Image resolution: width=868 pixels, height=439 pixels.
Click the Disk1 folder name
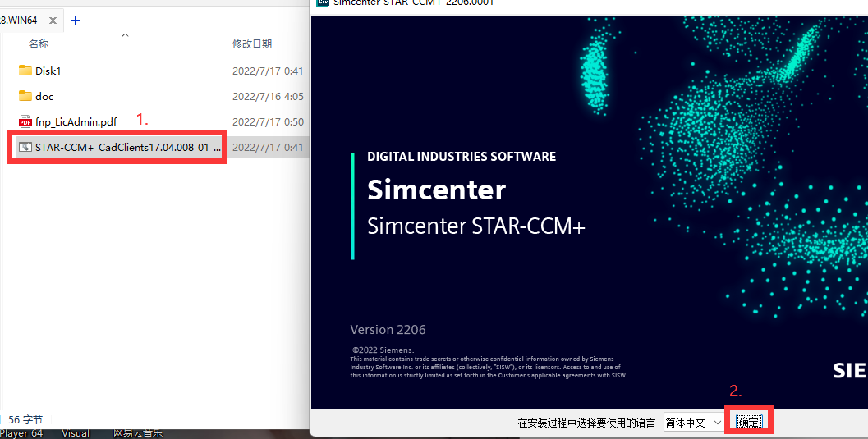click(x=48, y=71)
